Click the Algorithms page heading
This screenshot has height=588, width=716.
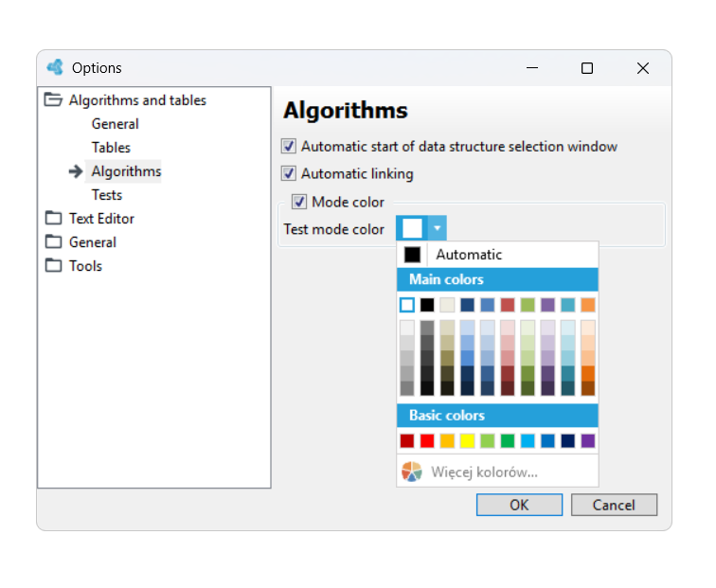tap(345, 111)
